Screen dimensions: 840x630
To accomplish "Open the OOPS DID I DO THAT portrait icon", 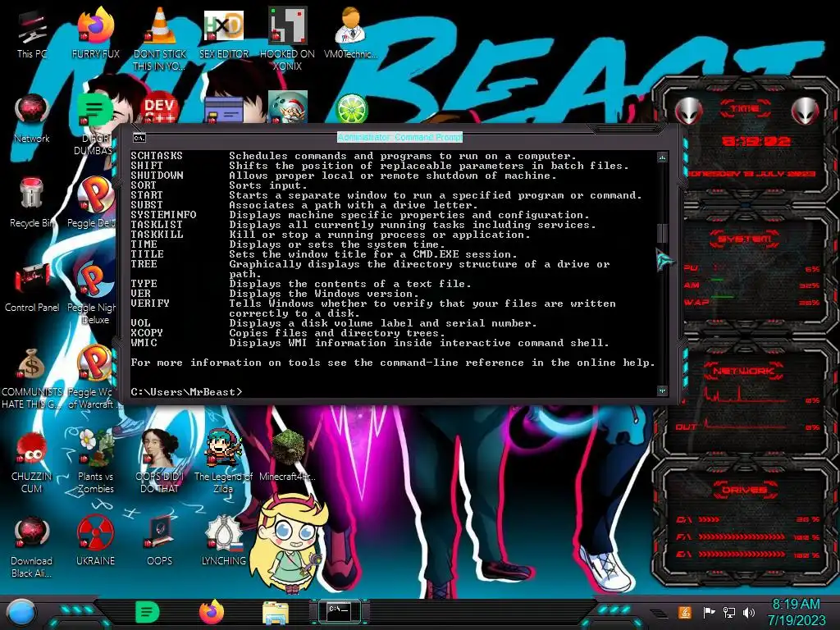I will pos(160,462).
